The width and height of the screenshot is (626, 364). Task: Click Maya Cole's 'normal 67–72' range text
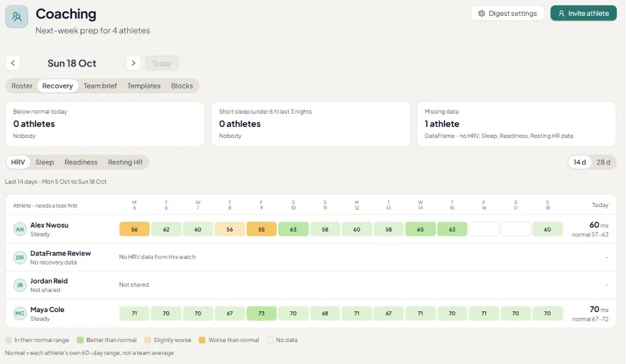coord(590,319)
